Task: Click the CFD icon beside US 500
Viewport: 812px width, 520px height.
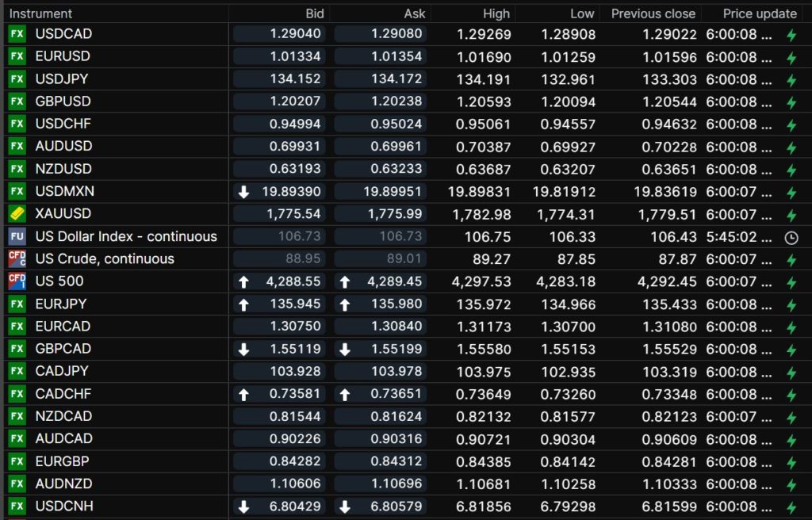Action: pos(17,281)
